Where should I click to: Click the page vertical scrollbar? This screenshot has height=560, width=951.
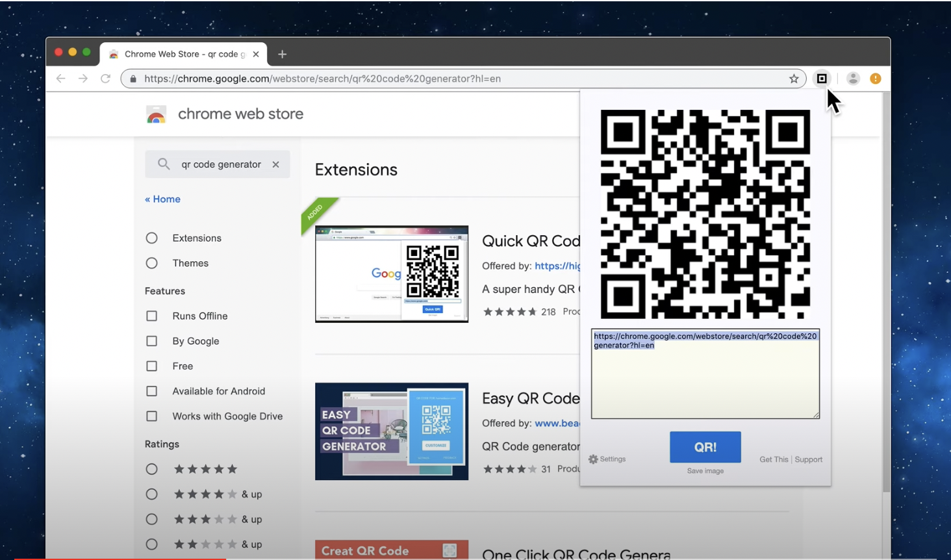(x=886, y=292)
